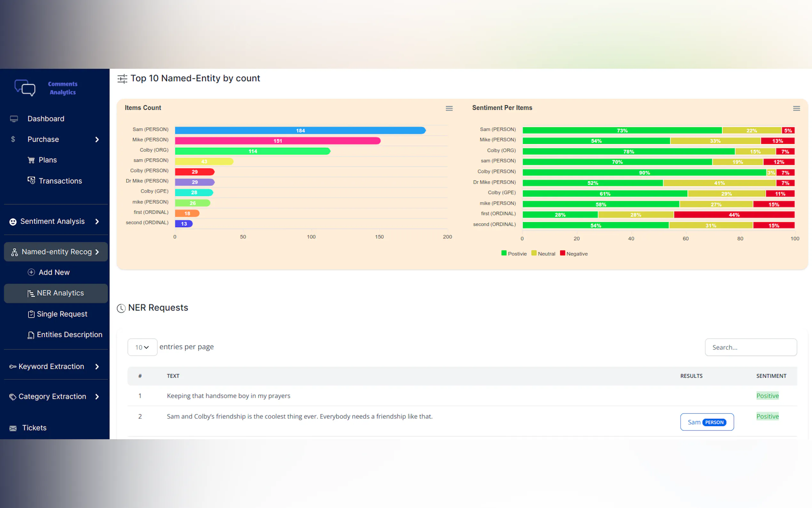Open NER Analytics menu item
Image resolution: width=812 pixels, height=508 pixels.
click(x=60, y=293)
